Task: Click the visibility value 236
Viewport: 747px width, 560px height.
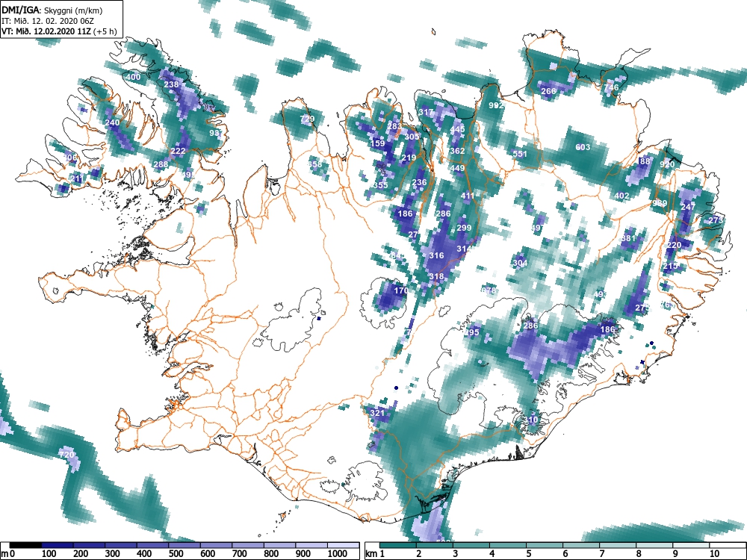Action: [x=419, y=182]
